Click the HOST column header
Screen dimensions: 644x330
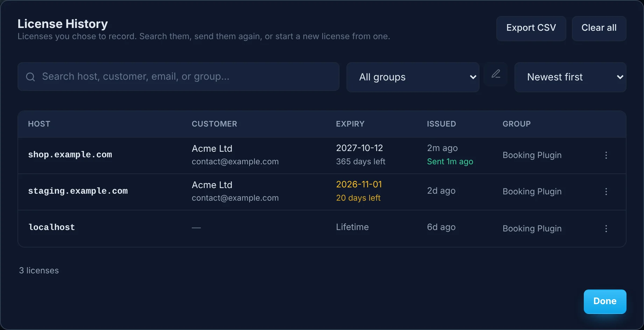(x=39, y=124)
